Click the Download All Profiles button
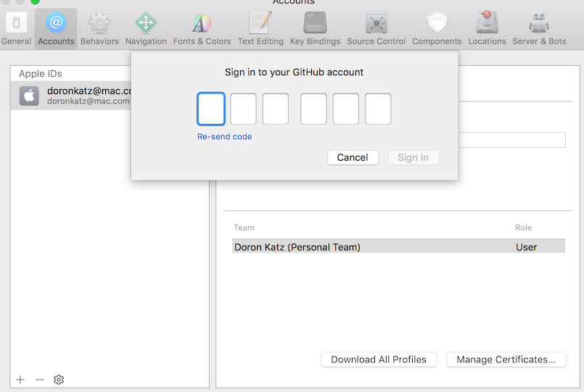 379,359
